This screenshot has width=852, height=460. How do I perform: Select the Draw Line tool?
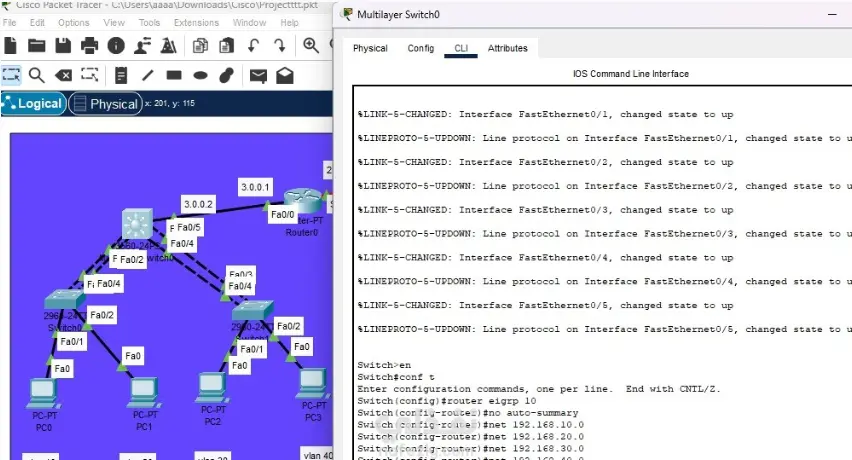148,75
